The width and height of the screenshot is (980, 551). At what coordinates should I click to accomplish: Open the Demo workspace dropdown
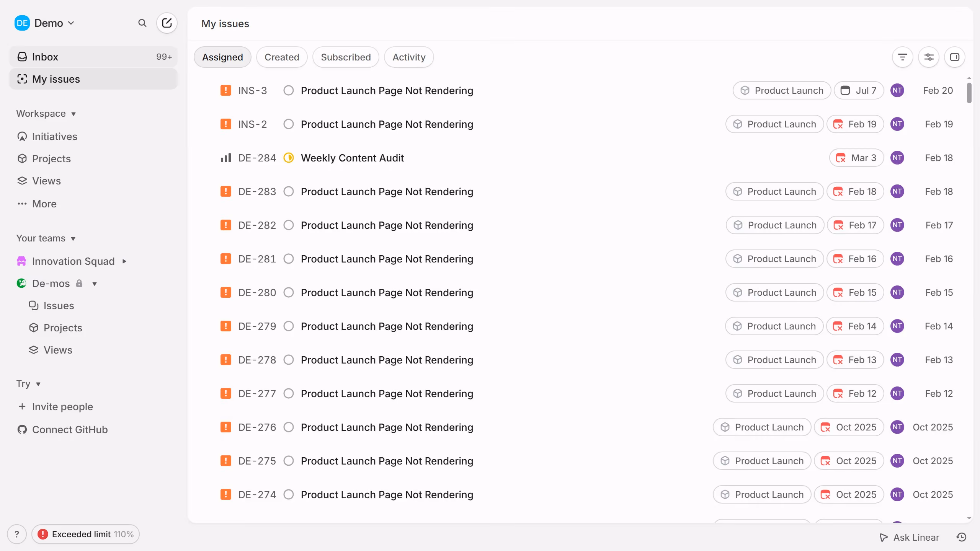point(45,23)
